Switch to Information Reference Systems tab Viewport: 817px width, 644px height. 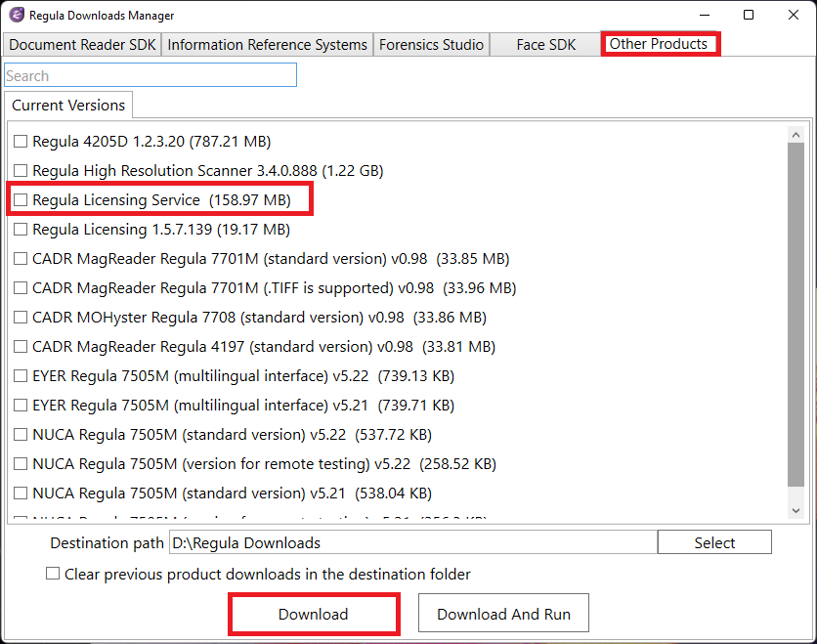268,45
